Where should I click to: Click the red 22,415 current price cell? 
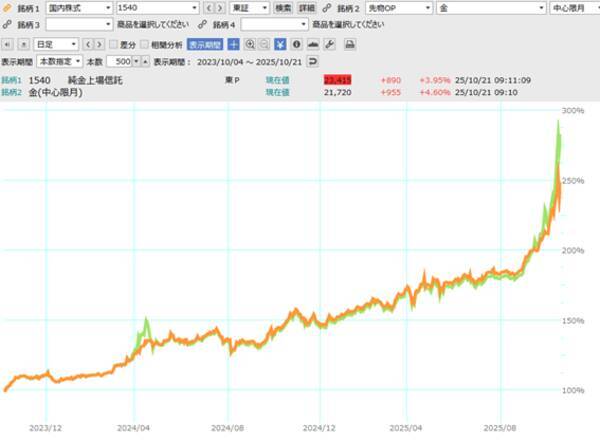coord(340,79)
